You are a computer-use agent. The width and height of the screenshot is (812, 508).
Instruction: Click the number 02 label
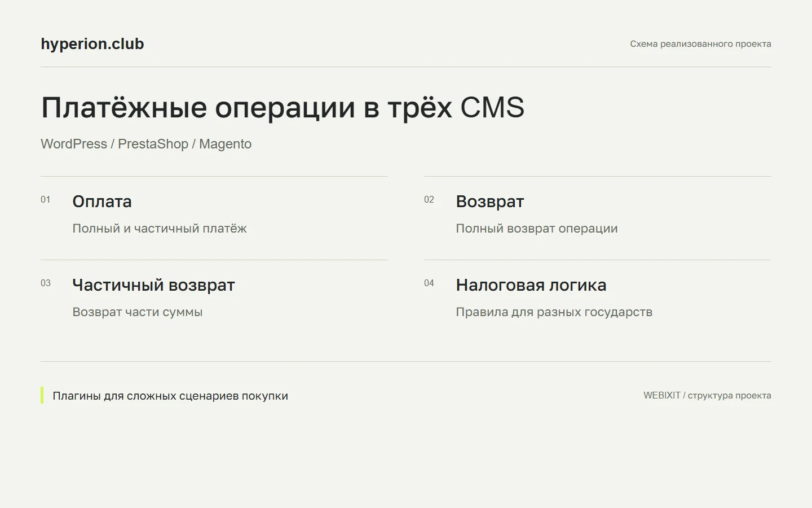pyautogui.click(x=429, y=200)
